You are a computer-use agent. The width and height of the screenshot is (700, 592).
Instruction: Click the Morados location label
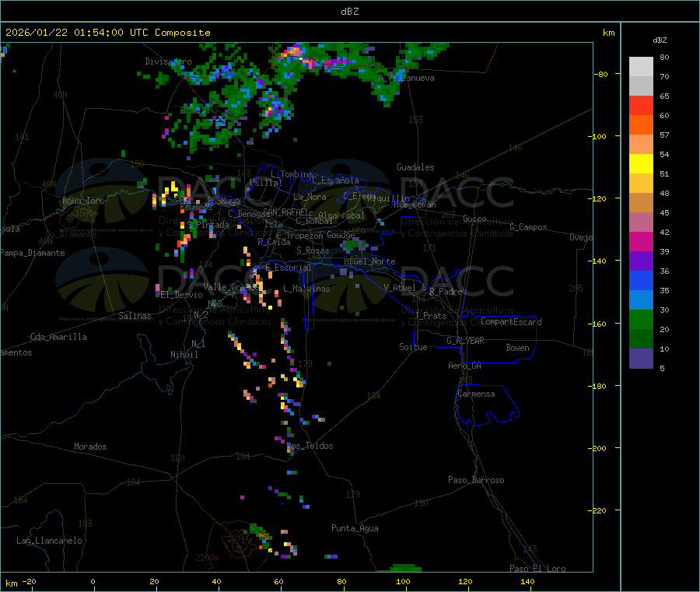click(x=91, y=447)
